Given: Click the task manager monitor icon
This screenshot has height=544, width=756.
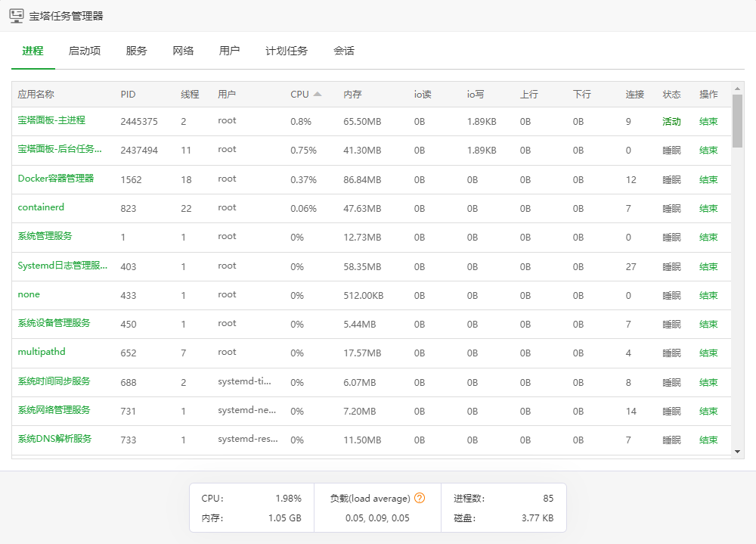Looking at the screenshot, I should pos(17,16).
